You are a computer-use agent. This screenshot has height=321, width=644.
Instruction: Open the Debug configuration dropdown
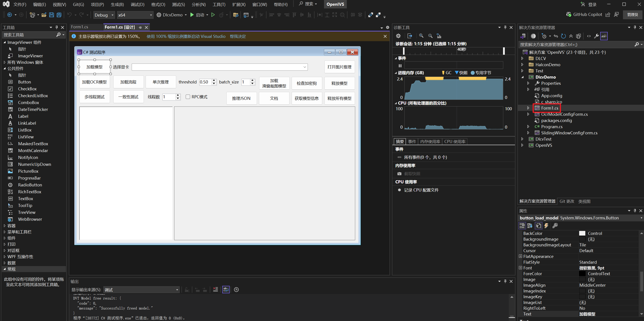click(104, 15)
